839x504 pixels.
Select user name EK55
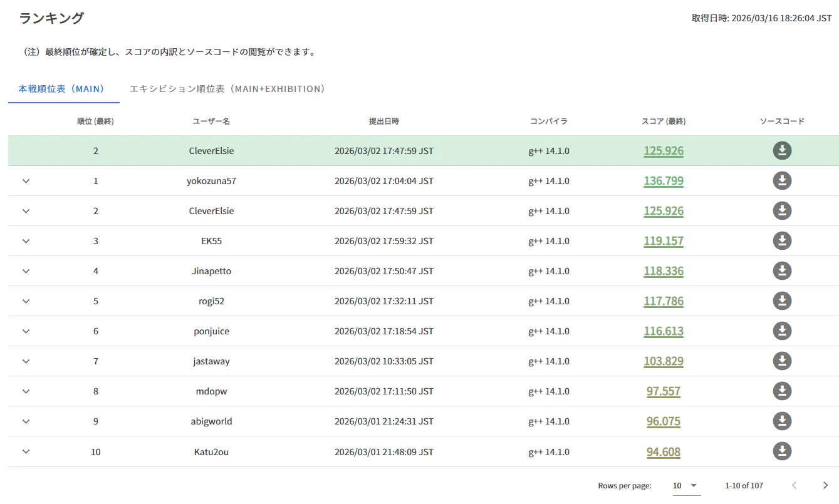click(x=211, y=241)
